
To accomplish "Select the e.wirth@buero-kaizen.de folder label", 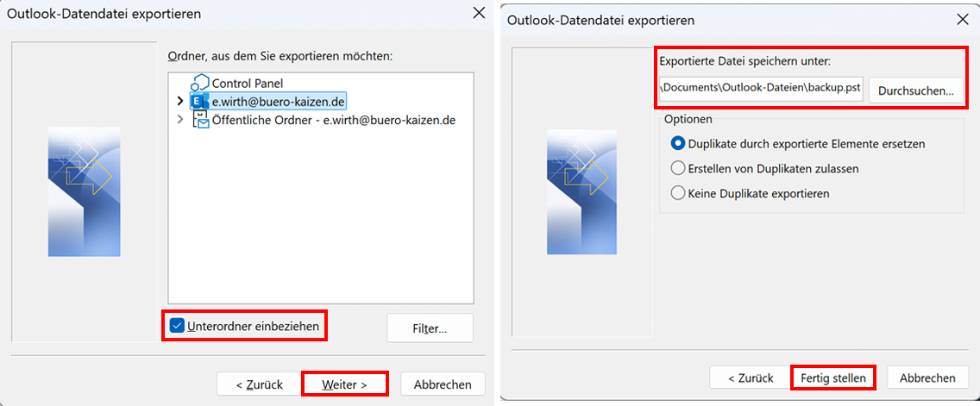I will click(x=279, y=102).
